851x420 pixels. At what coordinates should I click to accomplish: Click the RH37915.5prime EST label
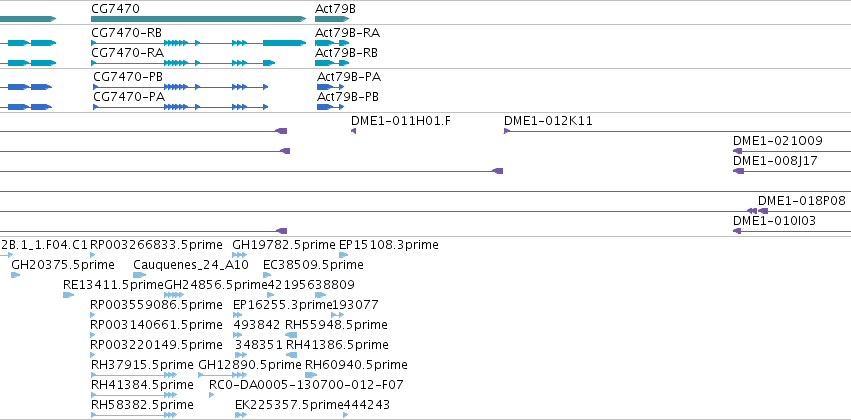click(142, 365)
